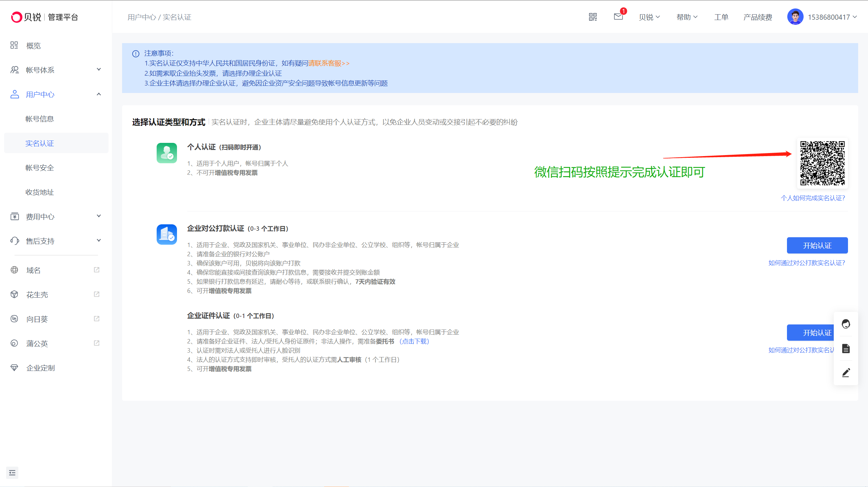This screenshot has width=868, height=487.
Task: Click the document floating icon
Action: [x=846, y=349]
